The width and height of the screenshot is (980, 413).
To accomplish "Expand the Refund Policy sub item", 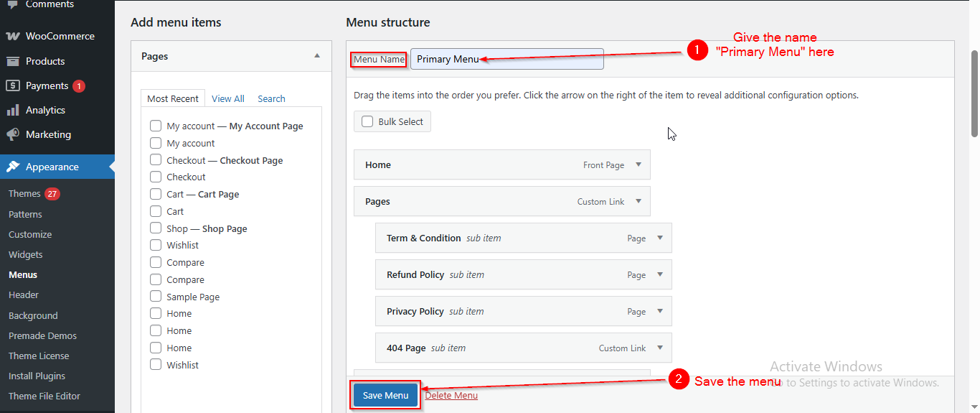I will [660, 274].
